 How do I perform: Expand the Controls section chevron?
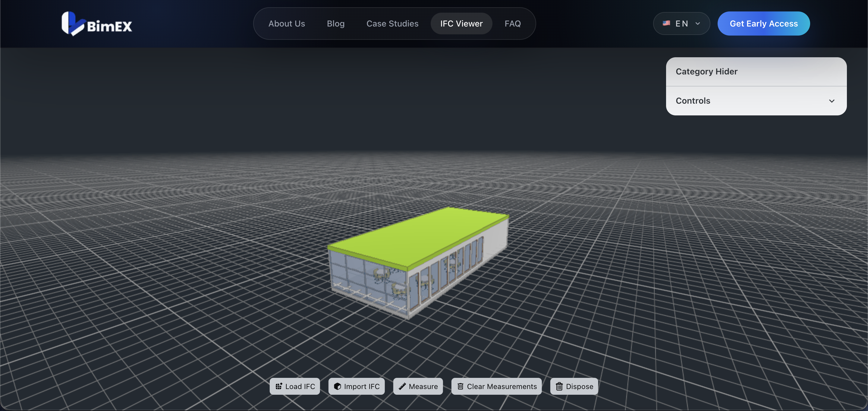832,101
